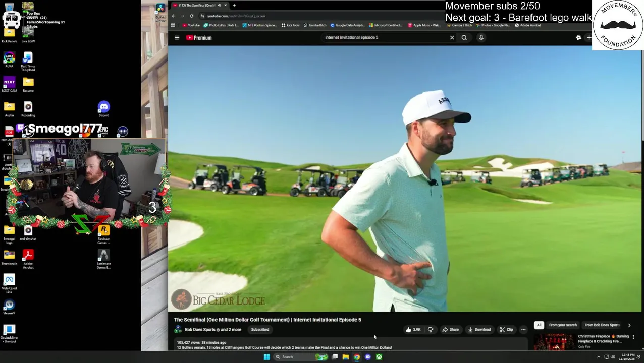Open Discord from the taskbar

click(x=368, y=357)
